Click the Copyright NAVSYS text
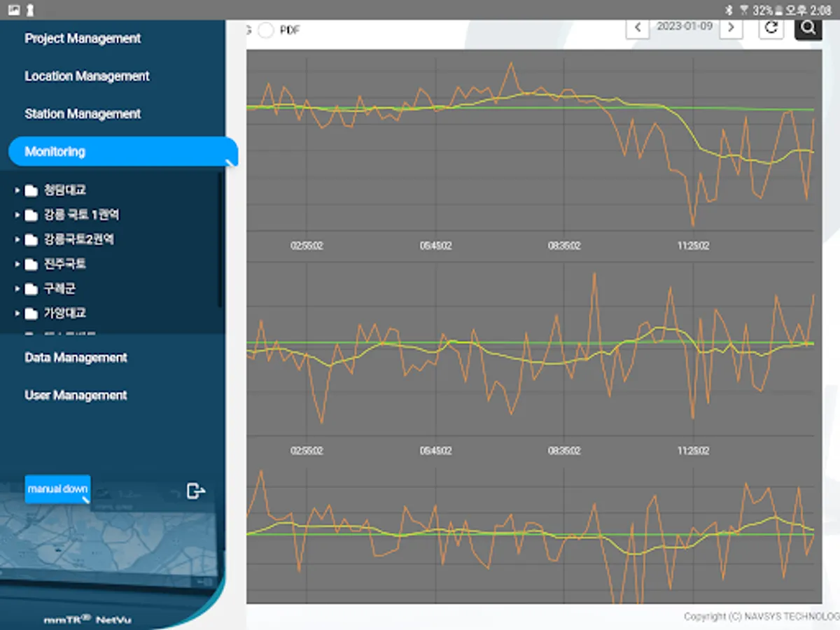Screen dimensions: 840x630 pos(762,617)
